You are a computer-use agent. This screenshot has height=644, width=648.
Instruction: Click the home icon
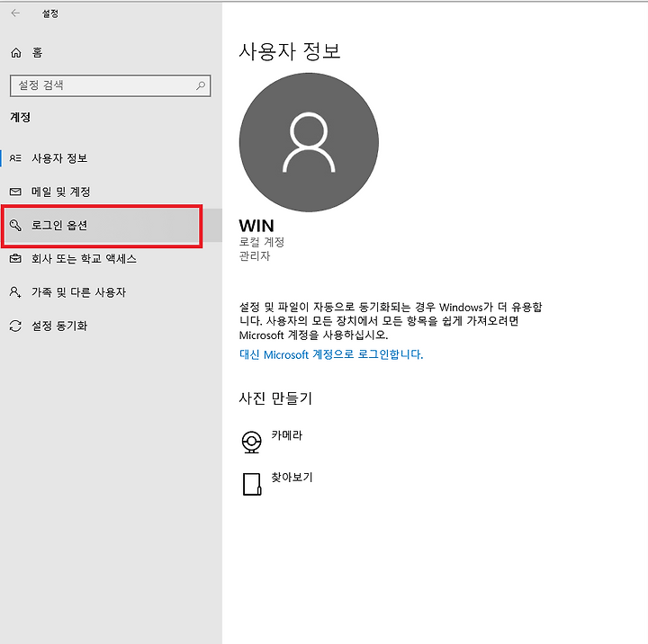coord(15,52)
